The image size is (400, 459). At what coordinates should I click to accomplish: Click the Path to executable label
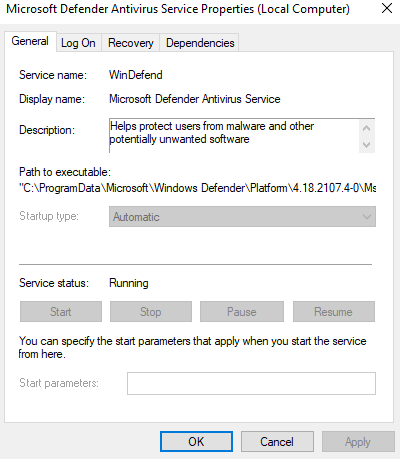65,172
